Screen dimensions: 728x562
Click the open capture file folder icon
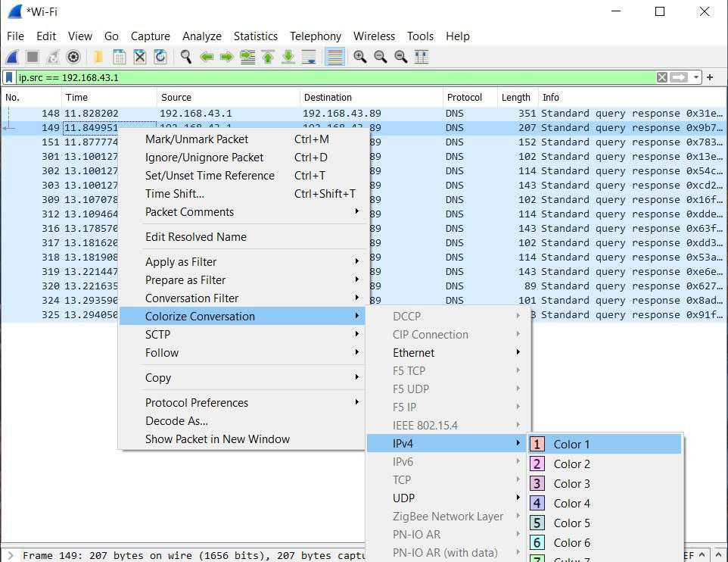pyautogui.click(x=98, y=57)
